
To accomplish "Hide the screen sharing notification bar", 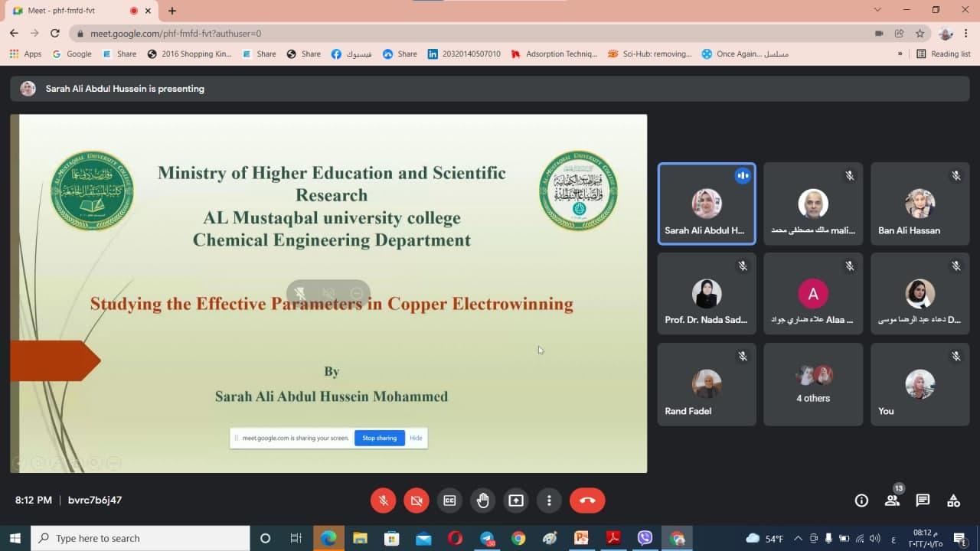I will 416,438.
